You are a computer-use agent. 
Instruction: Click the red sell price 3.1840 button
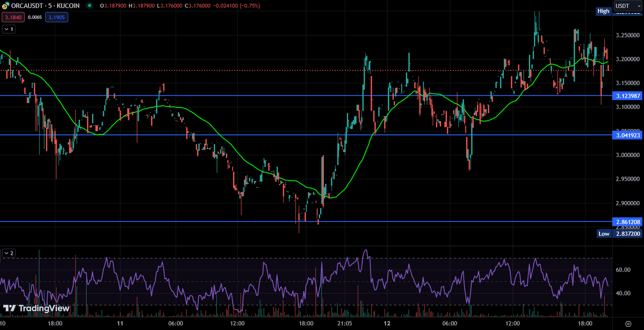pos(10,17)
